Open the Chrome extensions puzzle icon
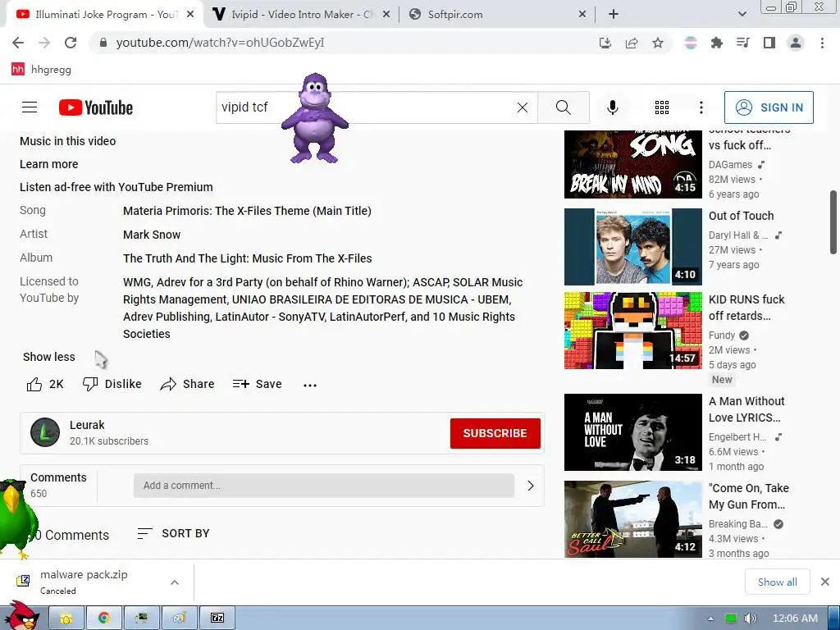Image resolution: width=840 pixels, height=630 pixels. 716,43
